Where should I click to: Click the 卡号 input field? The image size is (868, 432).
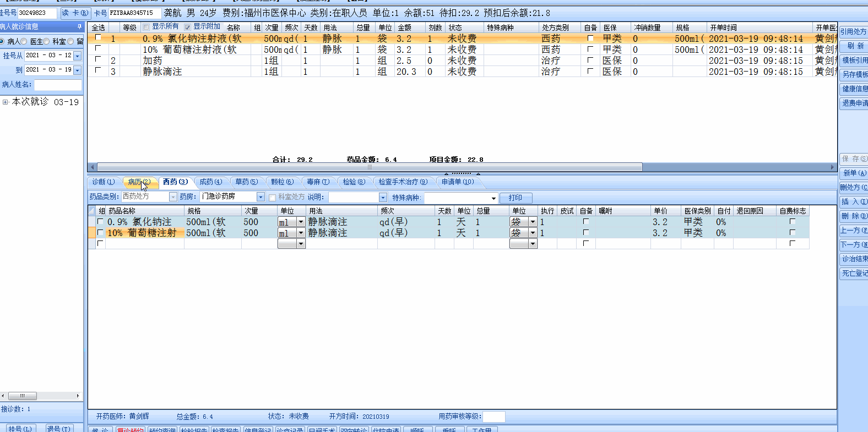[134, 13]
